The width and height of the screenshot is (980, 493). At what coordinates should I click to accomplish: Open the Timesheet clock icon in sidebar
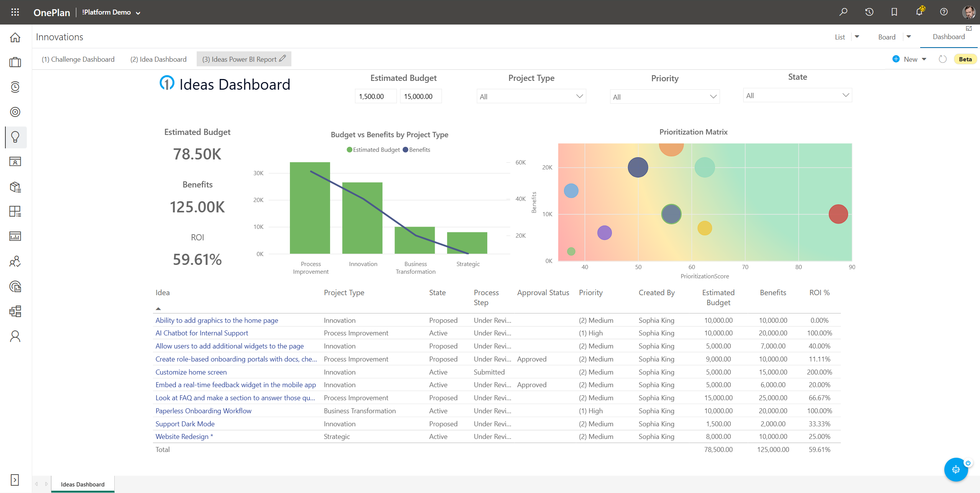click(15, 87)
